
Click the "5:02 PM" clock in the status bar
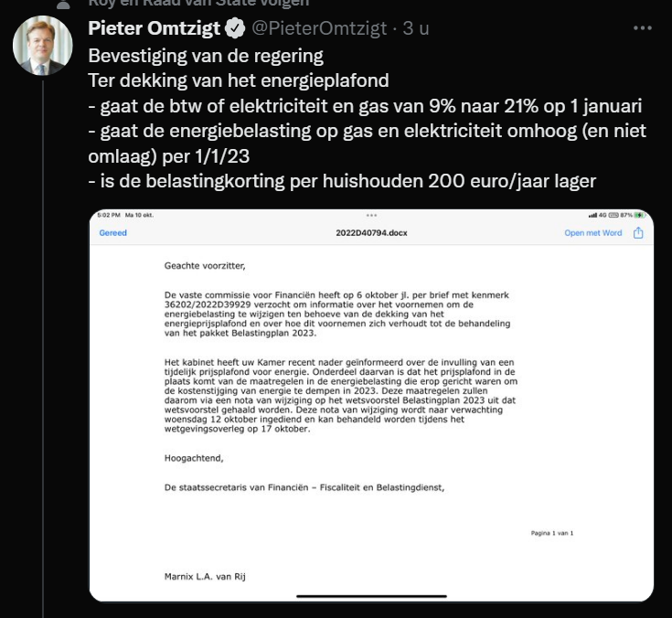click(x=109, y=216)
